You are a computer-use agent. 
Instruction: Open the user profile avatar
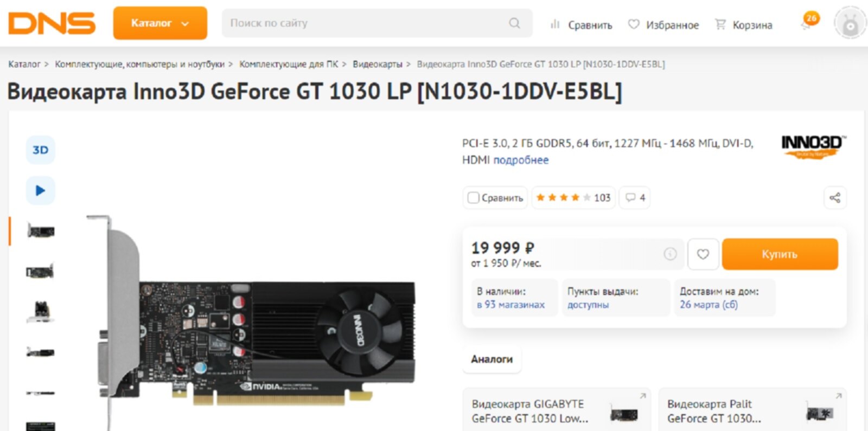click(850, 23)
